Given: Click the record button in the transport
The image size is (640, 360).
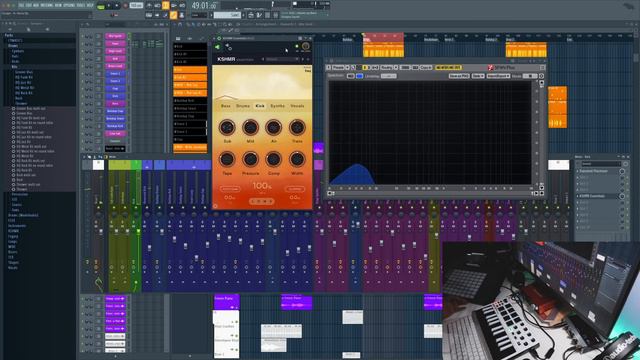Looking at the screenshot, I should tap(125, 6).
